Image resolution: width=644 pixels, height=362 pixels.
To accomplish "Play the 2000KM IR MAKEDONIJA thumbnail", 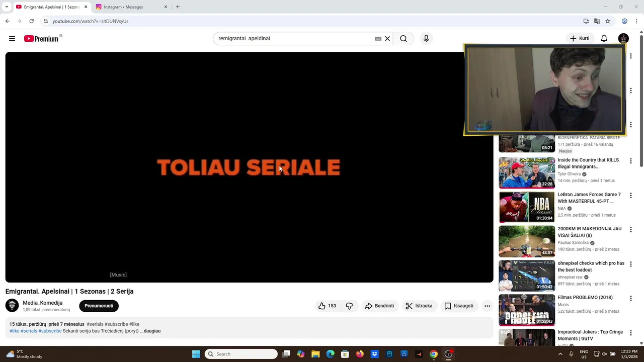I will tap(527, 241).
